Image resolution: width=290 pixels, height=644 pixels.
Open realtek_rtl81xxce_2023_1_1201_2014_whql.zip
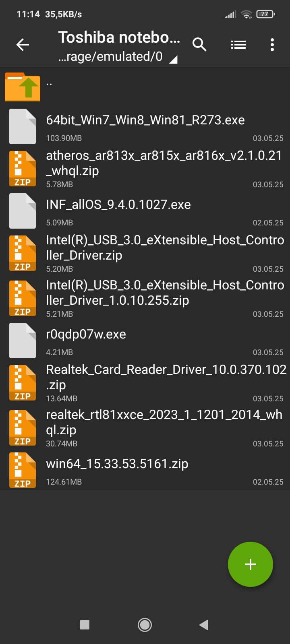point(164,422)
